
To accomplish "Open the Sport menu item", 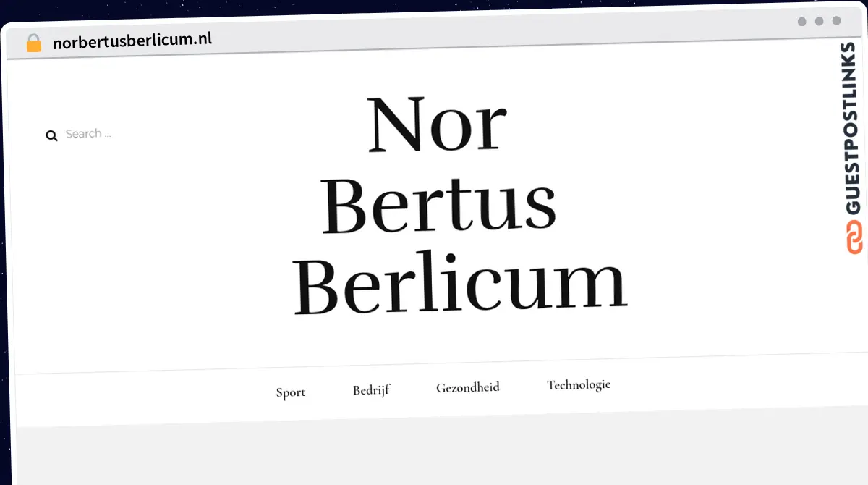I will point(291,392).
